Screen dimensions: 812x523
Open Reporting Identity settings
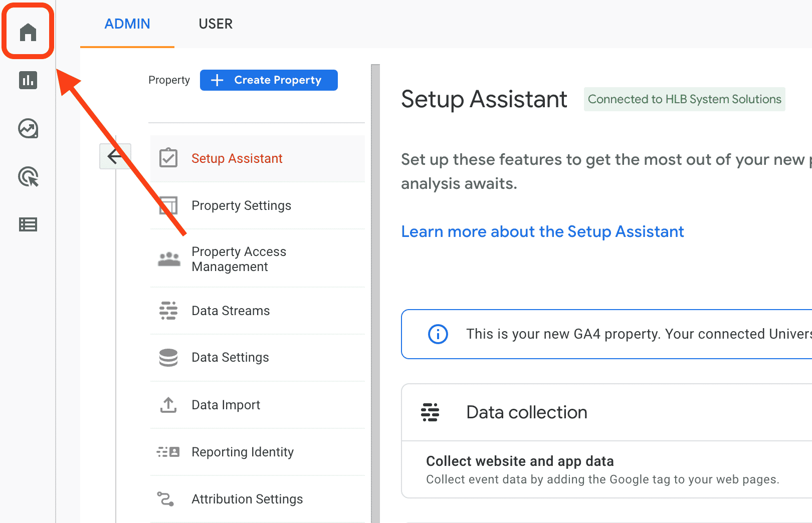point(243,452)
